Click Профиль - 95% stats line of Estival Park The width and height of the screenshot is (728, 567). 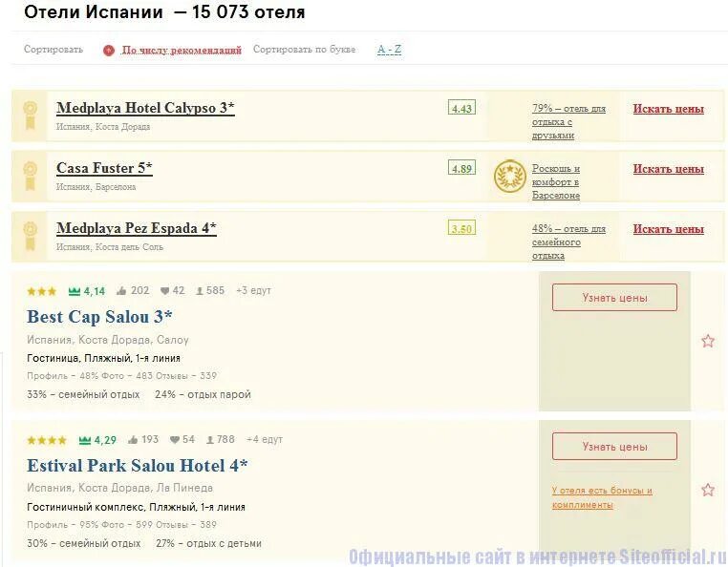point(121,525)
